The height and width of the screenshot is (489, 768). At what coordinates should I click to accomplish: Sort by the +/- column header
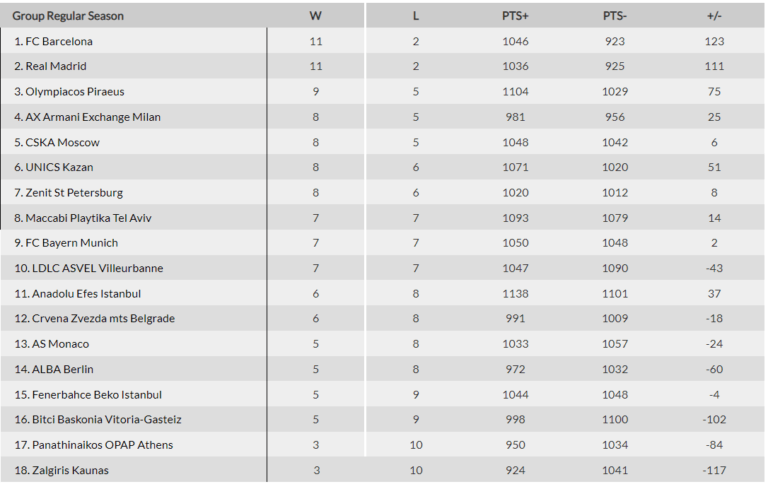click(x=714, y=16)
